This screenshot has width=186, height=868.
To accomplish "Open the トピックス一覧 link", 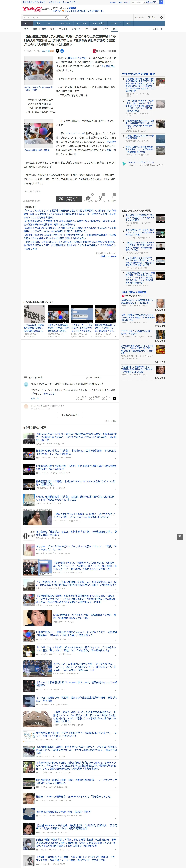I will tap(155, 29).
